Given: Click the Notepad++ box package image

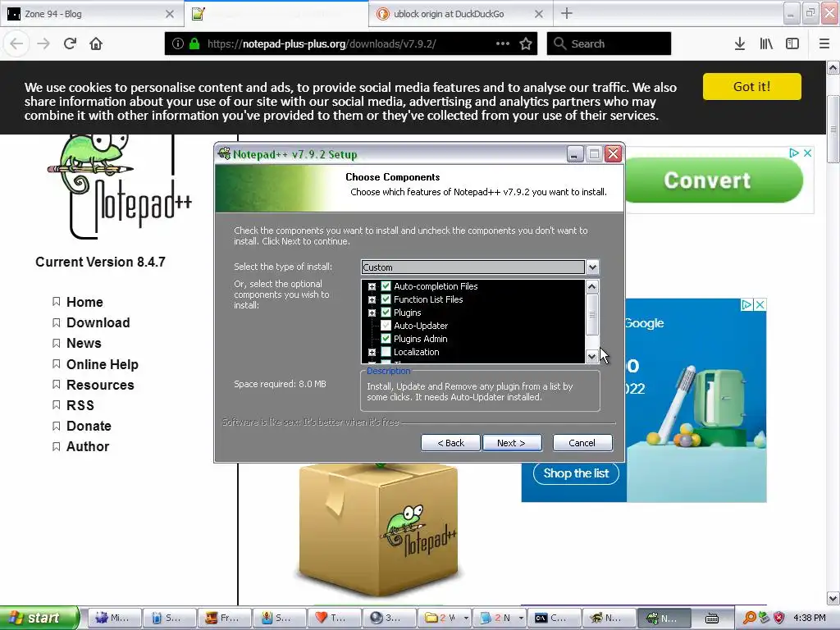Looking at the screenshot, I should pos(379,531).
